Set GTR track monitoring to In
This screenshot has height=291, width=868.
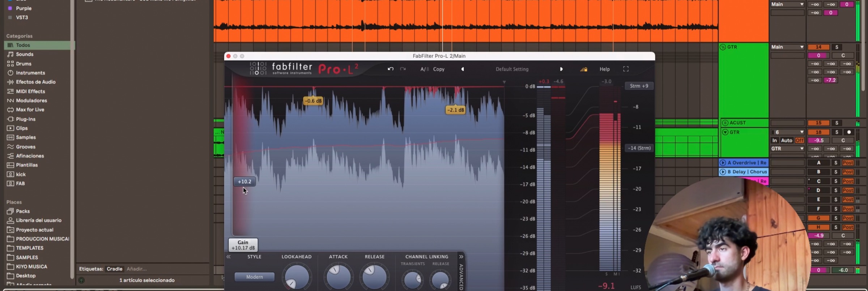pos(774,140)
